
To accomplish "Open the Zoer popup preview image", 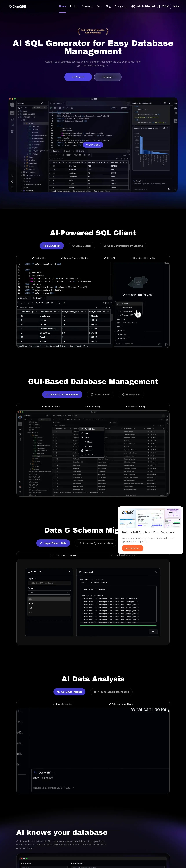I will 151,518.
